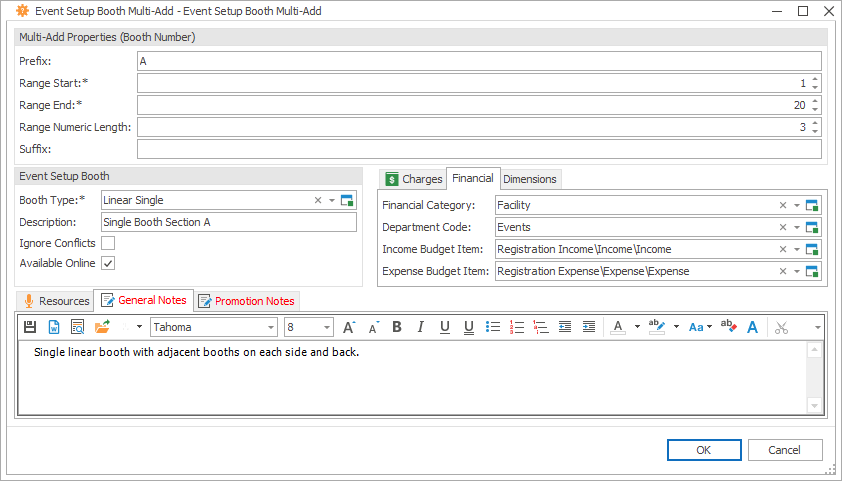Decrease paragraph indent

tap(565, 327)
